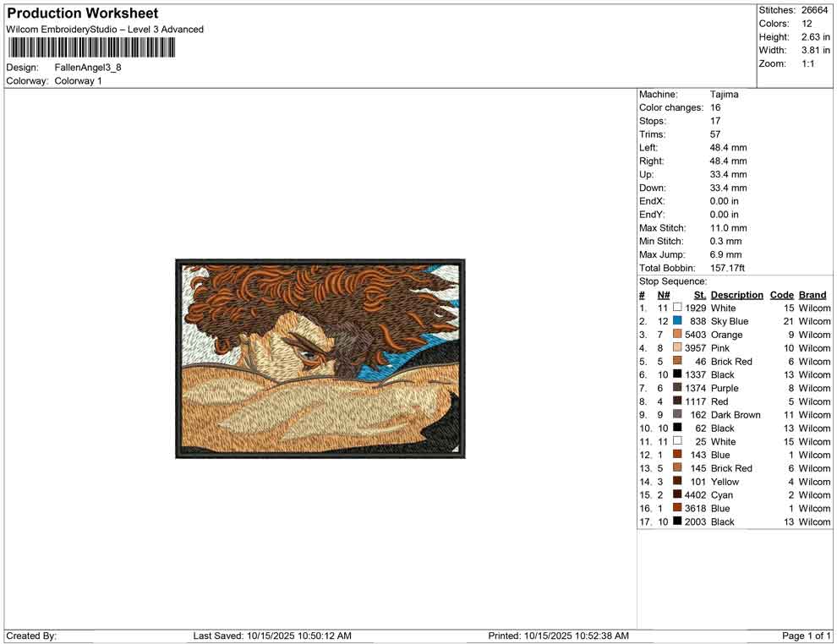Click the 'Pink' description text
This screenshot has height=644, width=837.
tap(720, 348)
